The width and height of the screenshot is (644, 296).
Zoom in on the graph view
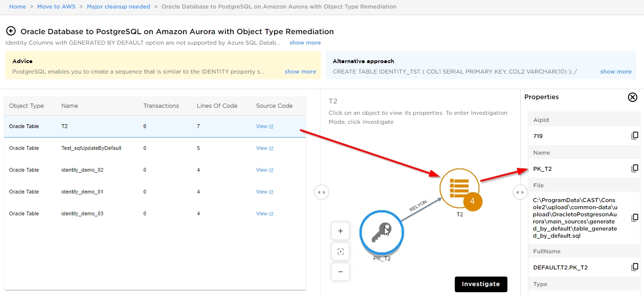[x=340, y=231]
